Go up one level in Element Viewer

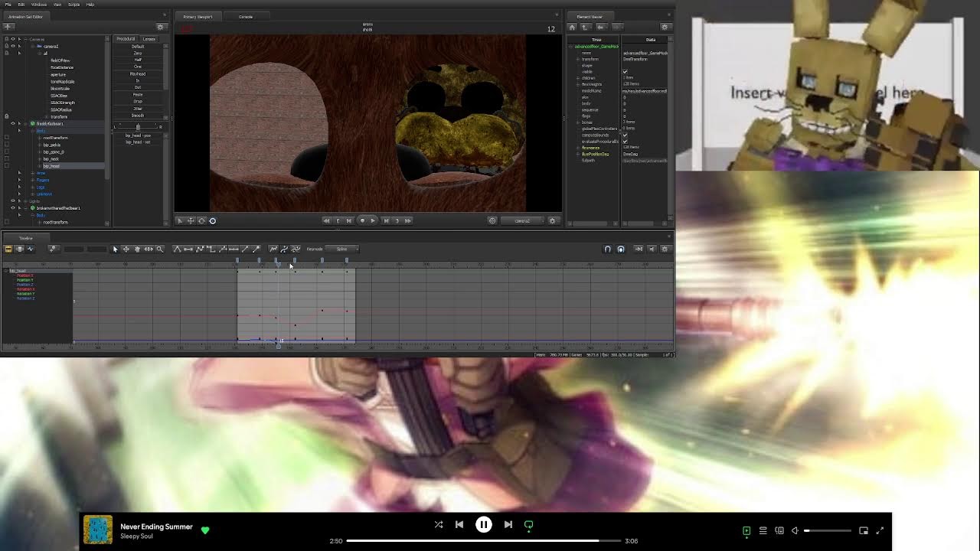click(584, 27)
